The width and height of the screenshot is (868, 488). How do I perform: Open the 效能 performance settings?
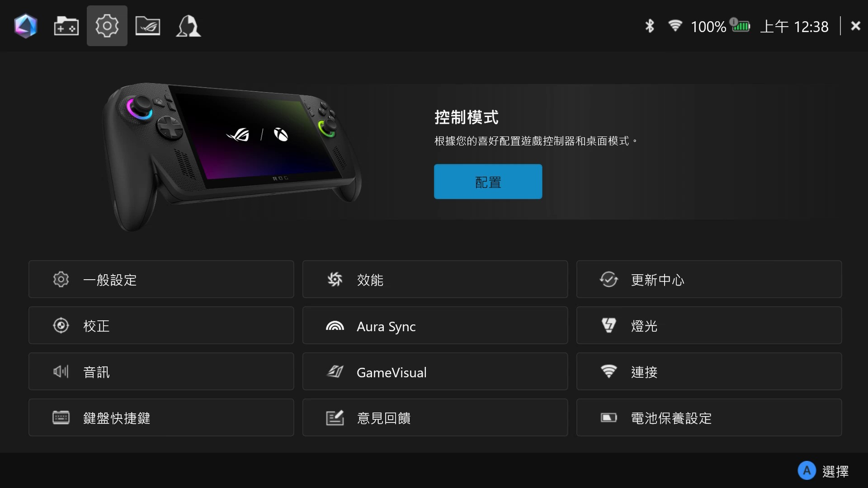(435, 279)
